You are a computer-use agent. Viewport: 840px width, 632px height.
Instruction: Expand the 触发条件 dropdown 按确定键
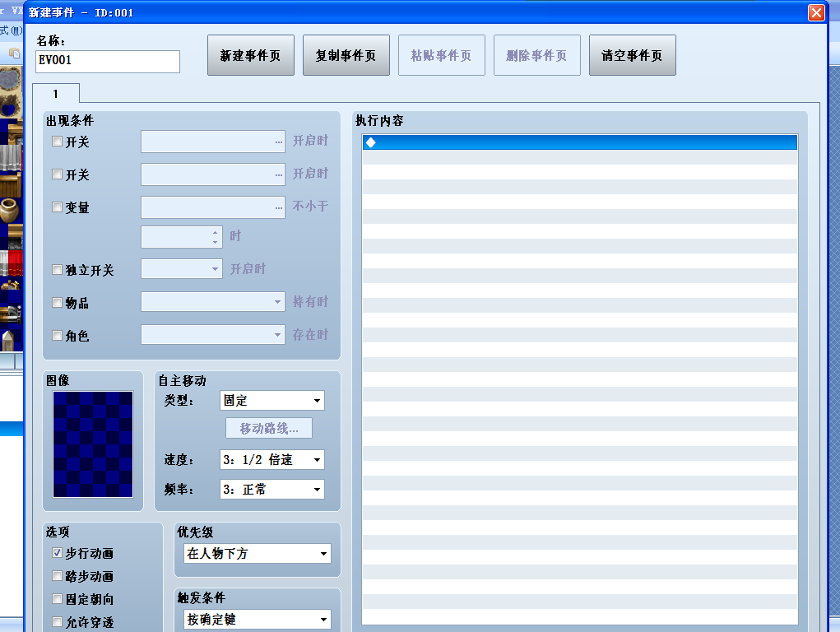pos(258,619)
